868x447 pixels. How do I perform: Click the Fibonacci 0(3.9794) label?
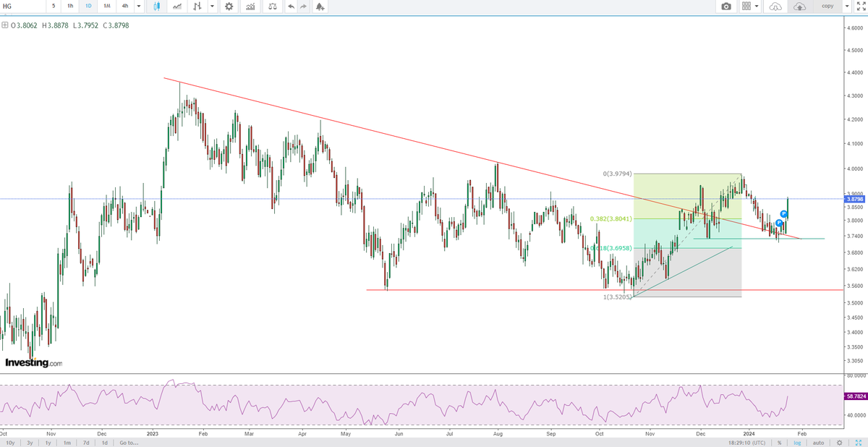(618, 174)
